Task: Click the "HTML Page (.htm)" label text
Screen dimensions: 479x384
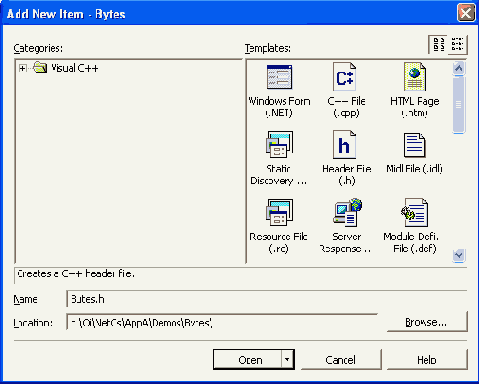Action: point(415,107)
